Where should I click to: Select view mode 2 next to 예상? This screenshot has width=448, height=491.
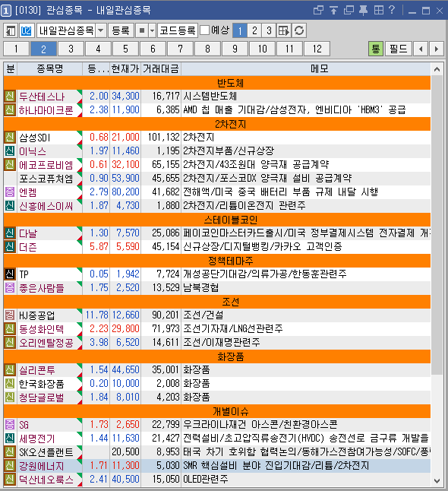click(254, 30)
